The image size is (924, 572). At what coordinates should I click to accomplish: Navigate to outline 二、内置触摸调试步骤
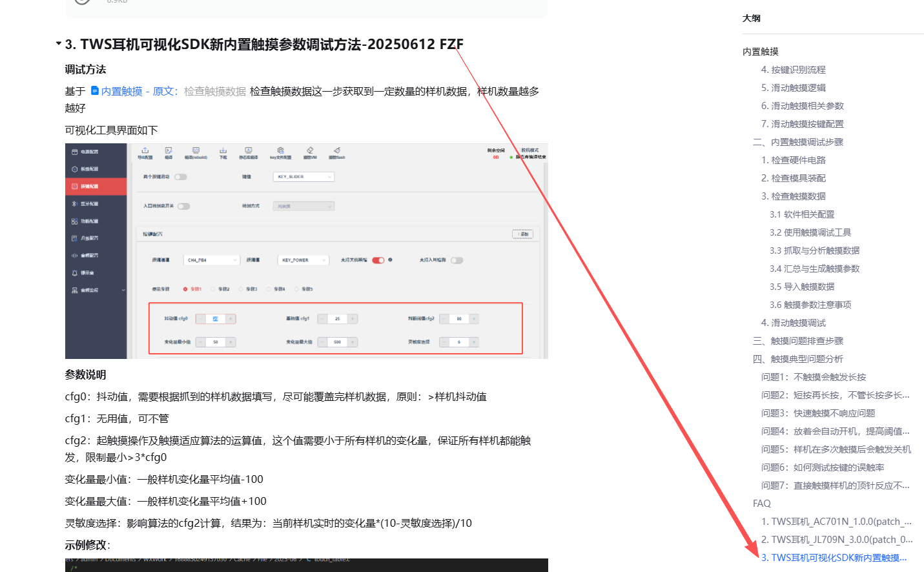pos(798,142)
